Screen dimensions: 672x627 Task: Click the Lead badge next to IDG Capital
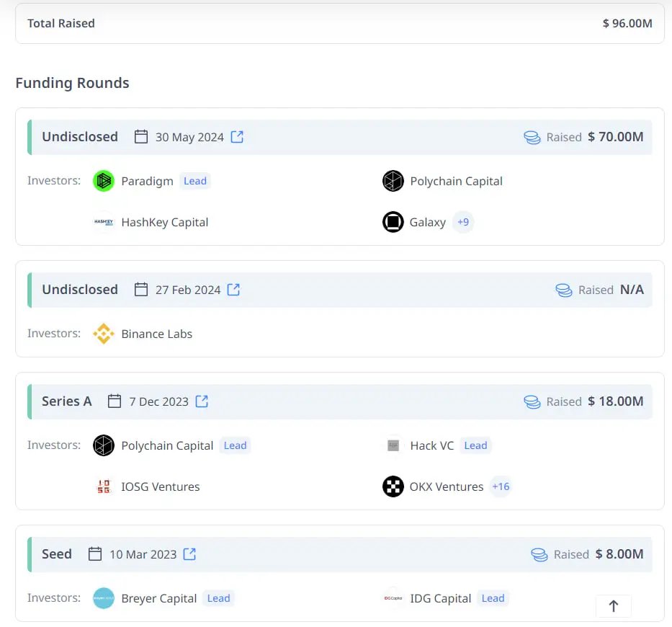click(x=493, y=598)
